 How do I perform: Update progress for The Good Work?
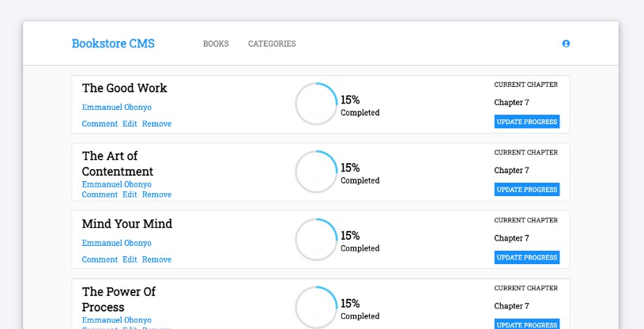[x=527, y=122]
